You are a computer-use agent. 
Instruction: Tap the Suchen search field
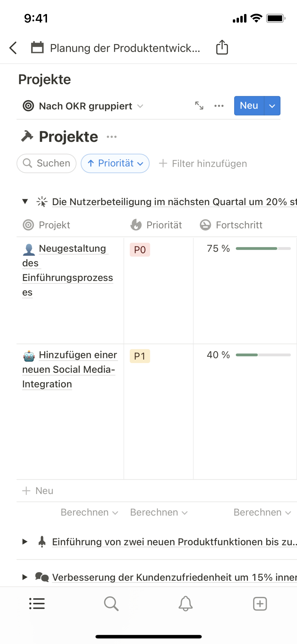47,163
